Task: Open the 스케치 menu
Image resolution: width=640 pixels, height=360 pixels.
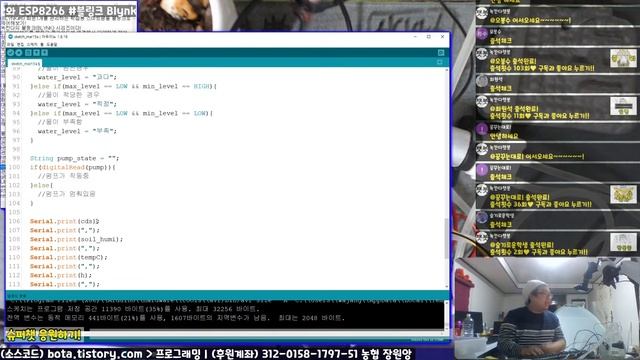Action: point(32,44)
